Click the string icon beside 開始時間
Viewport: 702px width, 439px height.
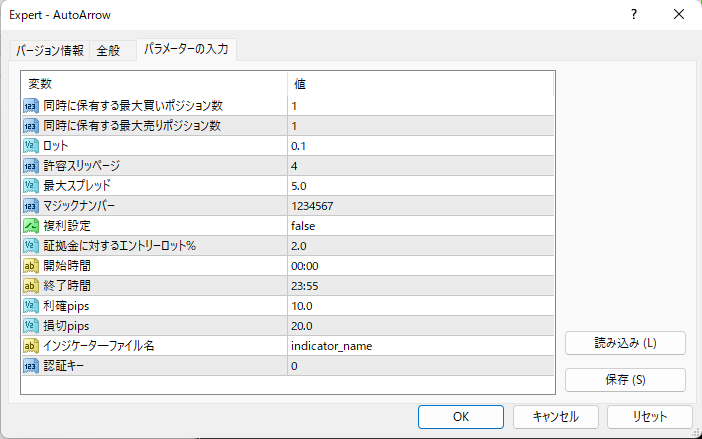coord(31,266)
